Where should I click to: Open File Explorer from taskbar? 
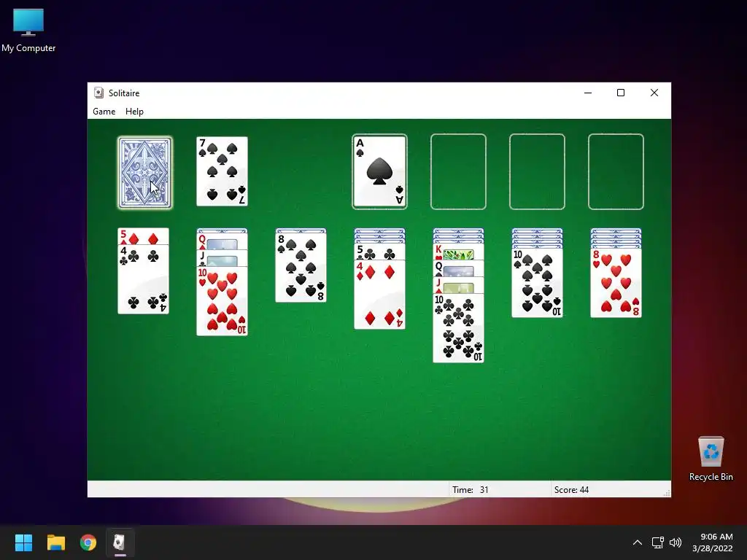[x=55, y=542]
